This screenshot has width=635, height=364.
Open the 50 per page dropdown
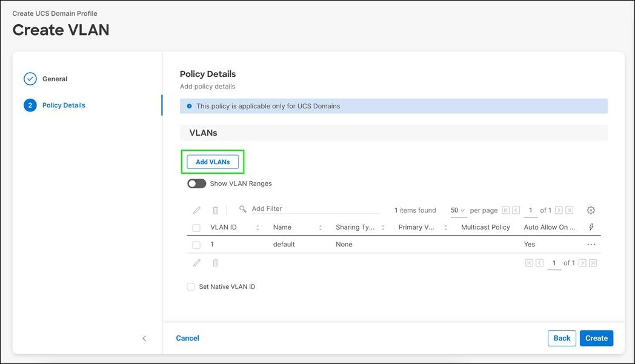coord(457,210)
